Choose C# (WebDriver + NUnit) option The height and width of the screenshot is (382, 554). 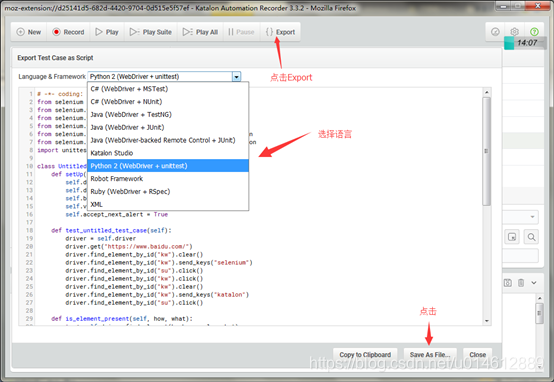click(168, 102)
